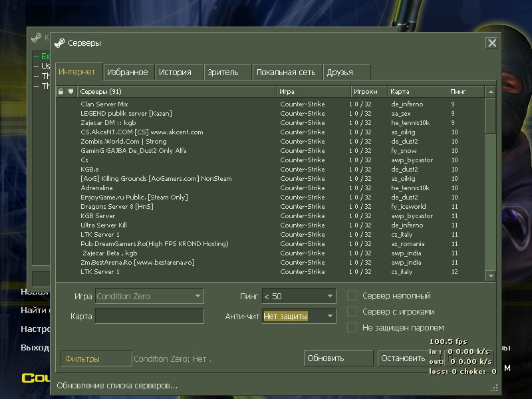Open the Анти-чит Нет защиты dropdown
Viewport: 532px width, 399px height.
click(299, 317)
